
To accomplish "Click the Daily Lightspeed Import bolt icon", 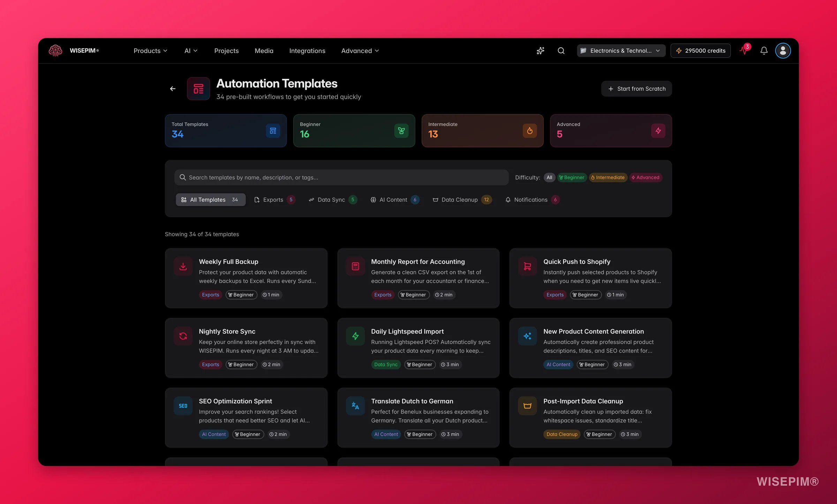I will point(355,336).
